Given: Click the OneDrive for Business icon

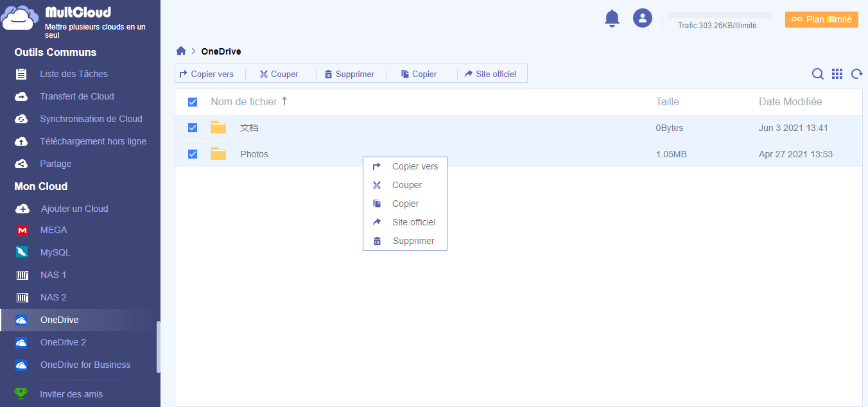Looking at the screenshot, I should (21, 365).
